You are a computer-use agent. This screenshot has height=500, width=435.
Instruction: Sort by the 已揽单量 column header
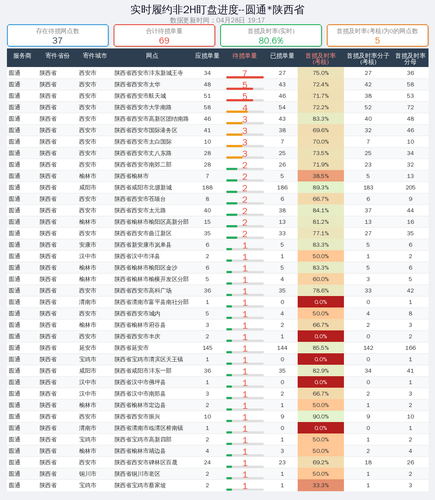[x=282, y=56]
